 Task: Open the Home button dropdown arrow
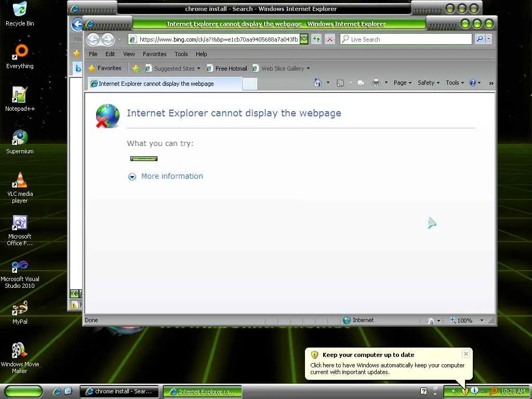(x=328, y=83)
